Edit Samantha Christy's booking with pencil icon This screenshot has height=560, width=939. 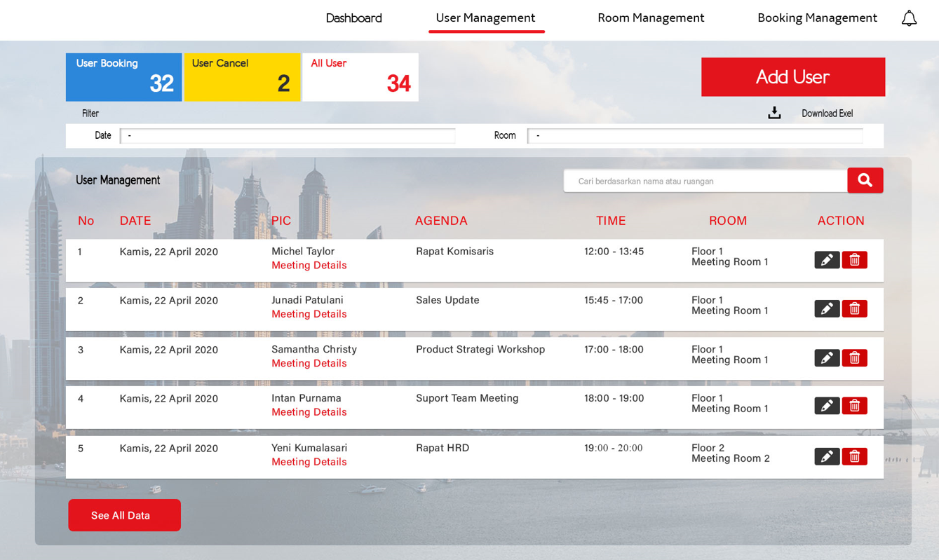coord(827,358)
